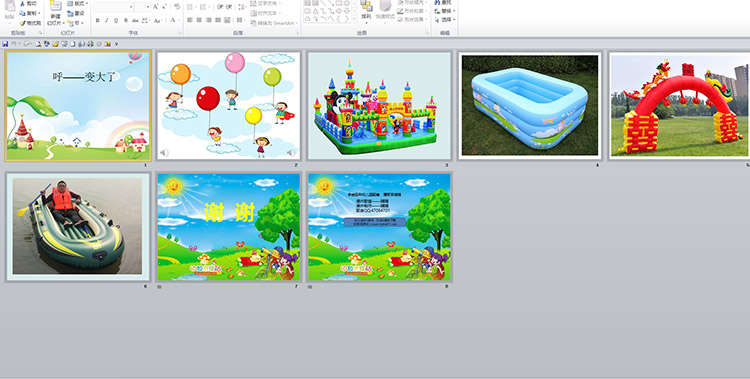Click the Reset (重设) slide button
Viewport: 750px width, 379px height.
pos(76,13)
